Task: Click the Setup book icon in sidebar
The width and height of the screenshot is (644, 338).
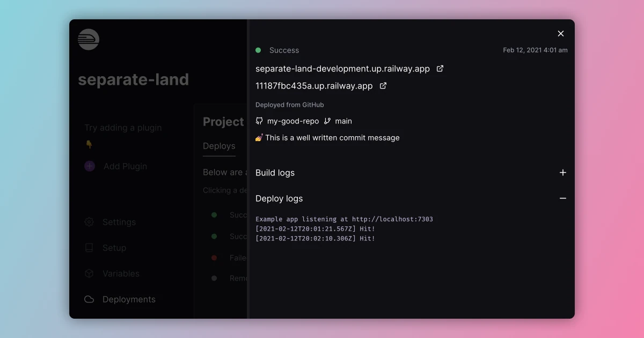Action: [89, 248]
